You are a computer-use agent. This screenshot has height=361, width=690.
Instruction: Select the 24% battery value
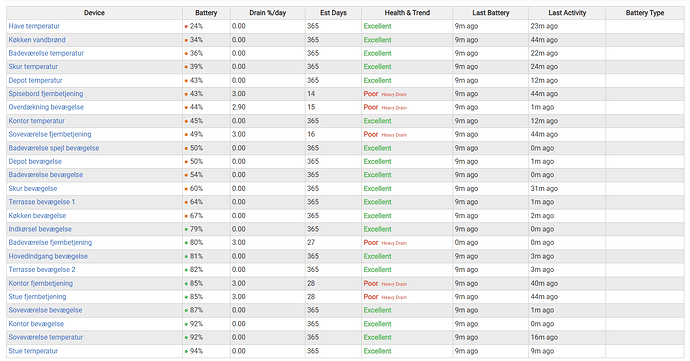tap(196, 26)
